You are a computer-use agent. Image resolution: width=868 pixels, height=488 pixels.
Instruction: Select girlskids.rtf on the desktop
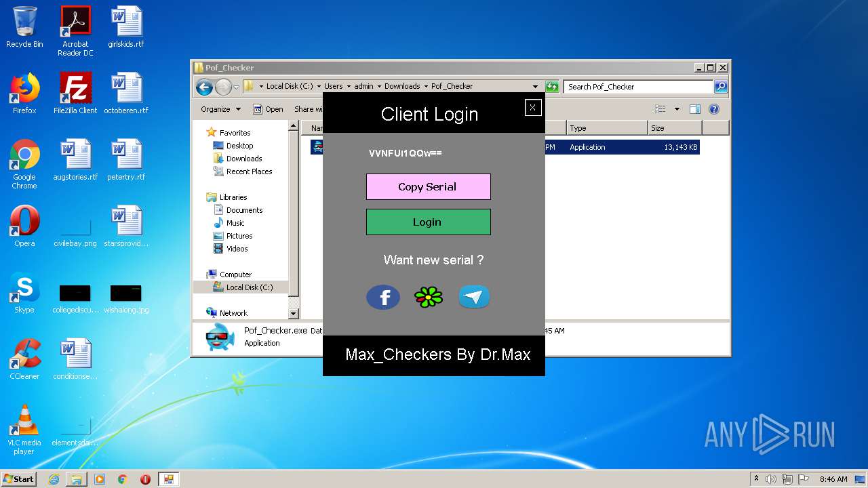(126, 28)
